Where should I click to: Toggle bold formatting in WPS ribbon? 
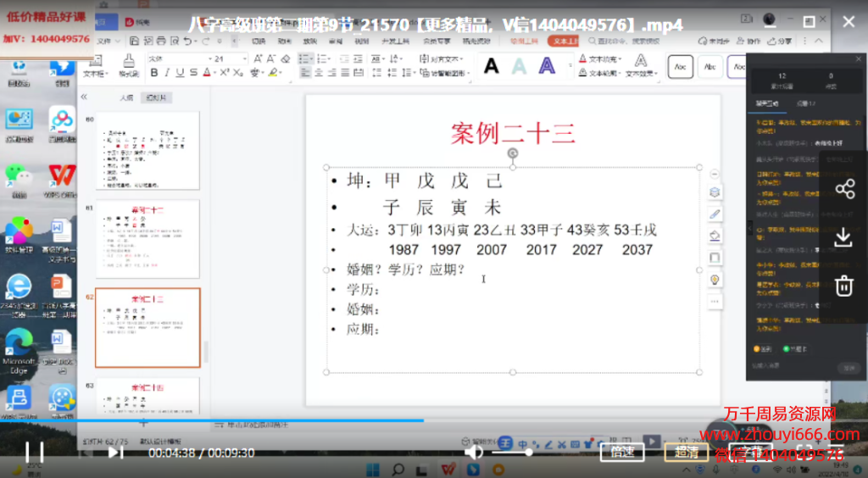pyautogui.click(x=154, y=73)
